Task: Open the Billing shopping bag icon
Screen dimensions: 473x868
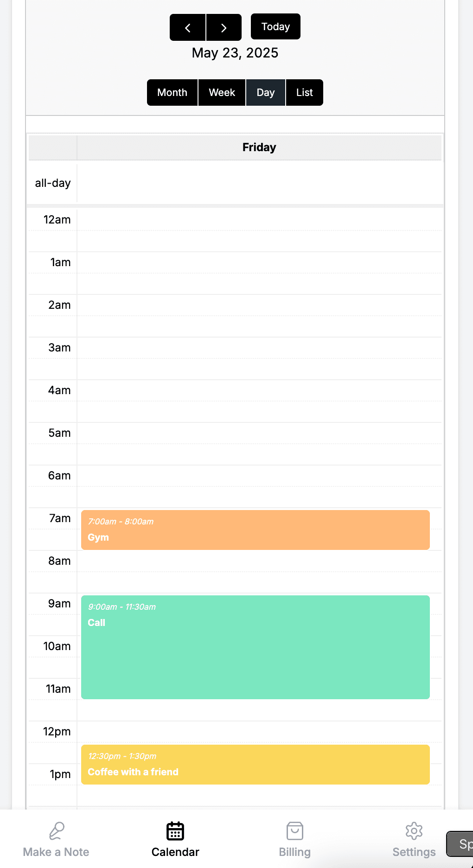Action: [x=294, y=831]
